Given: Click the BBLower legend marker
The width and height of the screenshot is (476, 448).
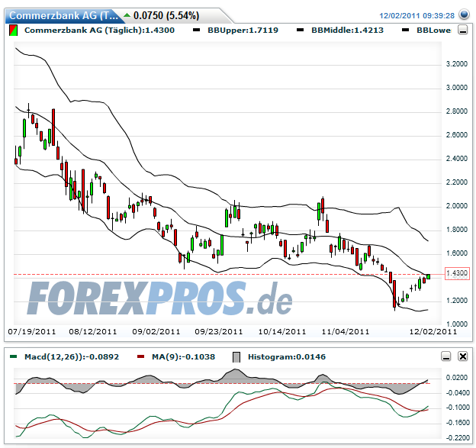Looking at the screenshot, I should [405, 30].
